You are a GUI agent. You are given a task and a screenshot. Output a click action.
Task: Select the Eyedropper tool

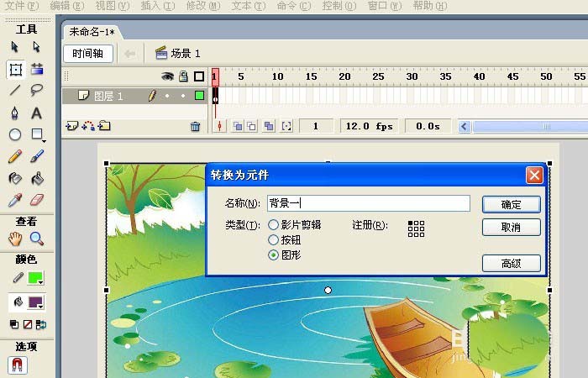15,200
